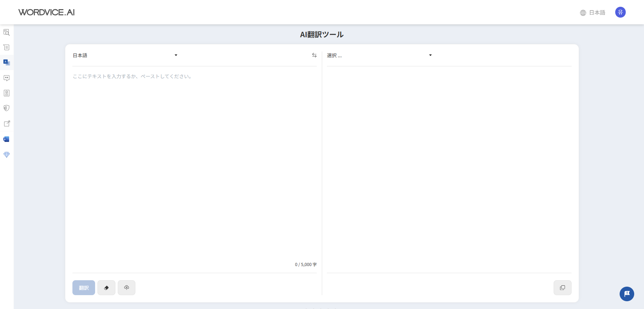
Task: Open the AI detector shield icon
Action: point(6,108)
